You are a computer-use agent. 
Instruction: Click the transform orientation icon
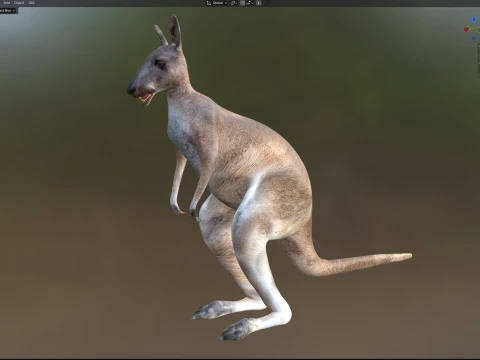pos(209,3)
